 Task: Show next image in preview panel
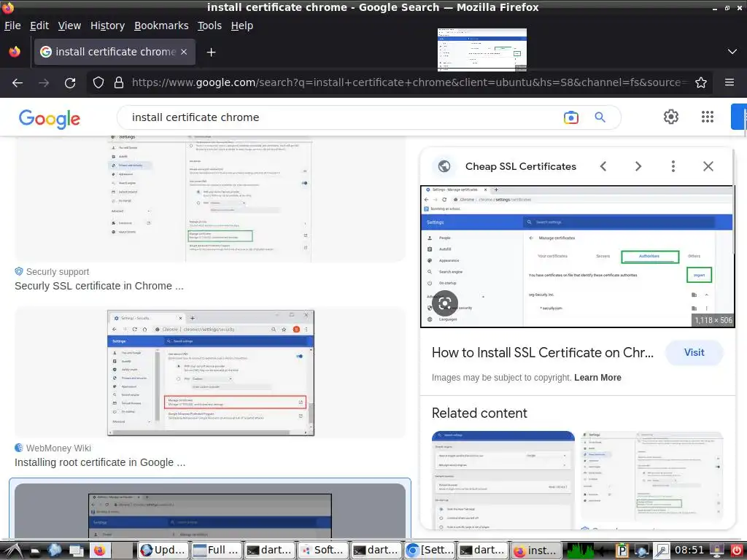click(x=638, y=166)
